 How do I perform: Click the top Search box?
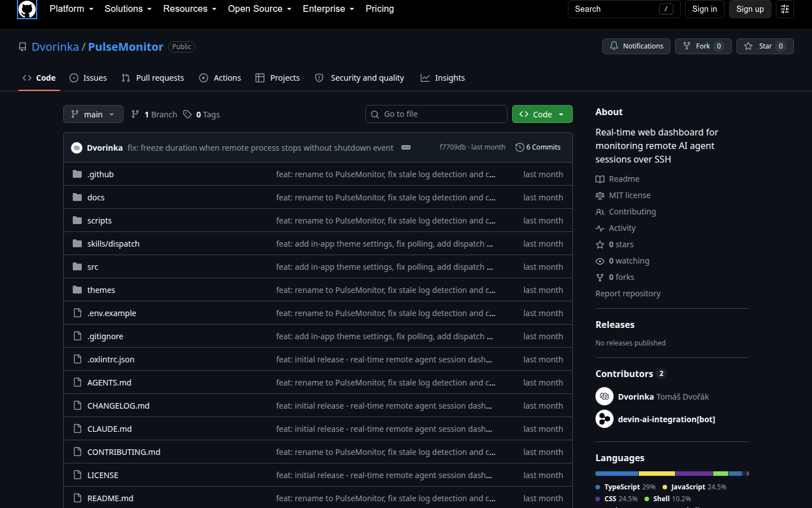pos(624,9)
